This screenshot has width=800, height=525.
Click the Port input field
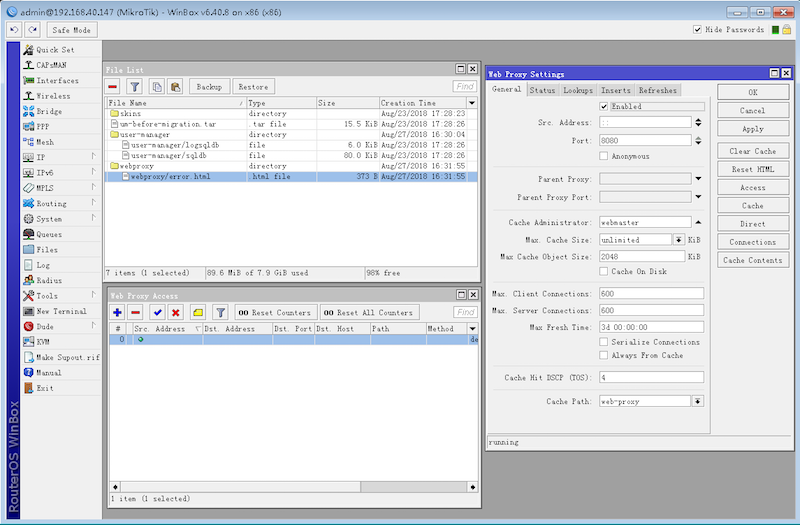[x=645, y=140]
